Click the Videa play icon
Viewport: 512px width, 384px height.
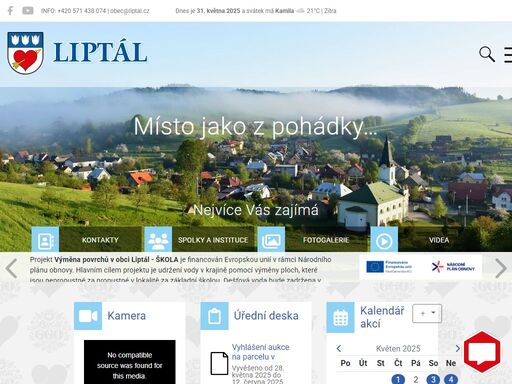[384, 240]
